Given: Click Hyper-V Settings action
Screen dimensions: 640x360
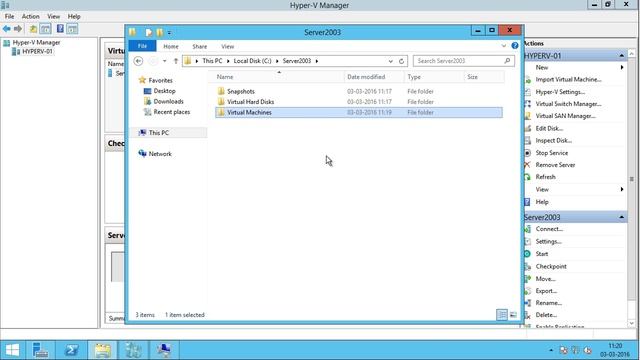Looking at the screenshot, I should (560, 92).
